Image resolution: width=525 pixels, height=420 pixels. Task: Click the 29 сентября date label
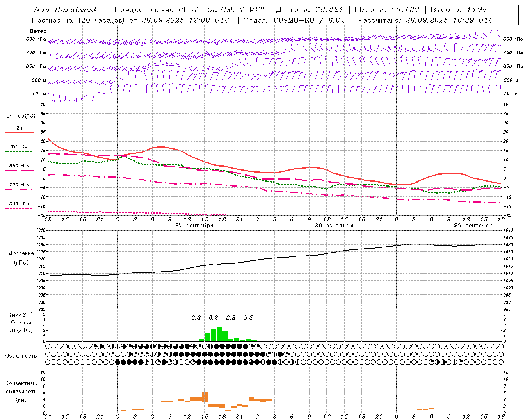(x=473, y=226)
